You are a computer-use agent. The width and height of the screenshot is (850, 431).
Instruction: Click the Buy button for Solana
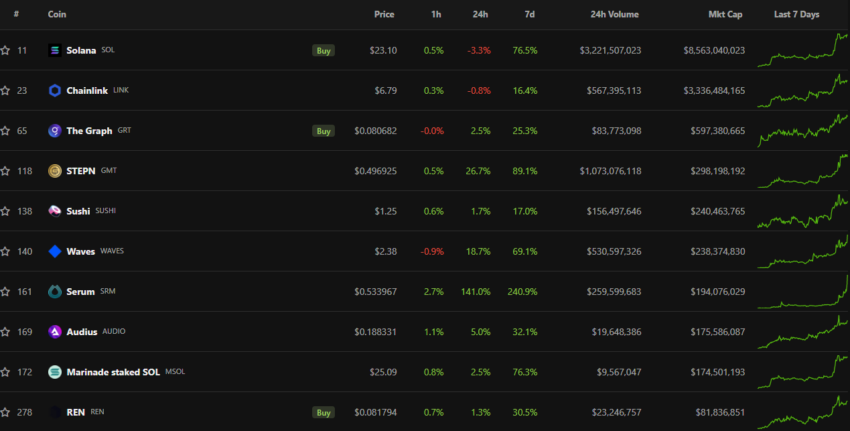pyautogui.click(x=323, y=50)
